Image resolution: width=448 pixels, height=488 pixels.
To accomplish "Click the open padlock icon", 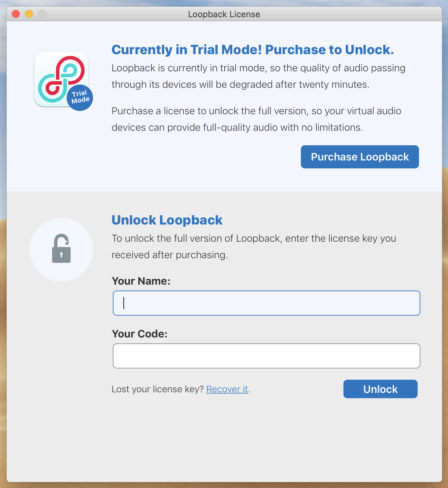I will pyautogui.click(x=61, y=249).
